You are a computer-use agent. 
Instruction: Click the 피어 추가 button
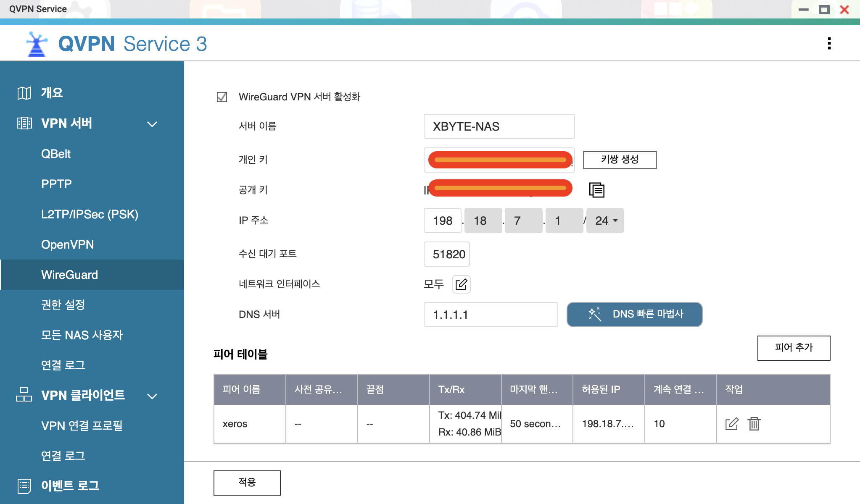[x=794, y=348]
